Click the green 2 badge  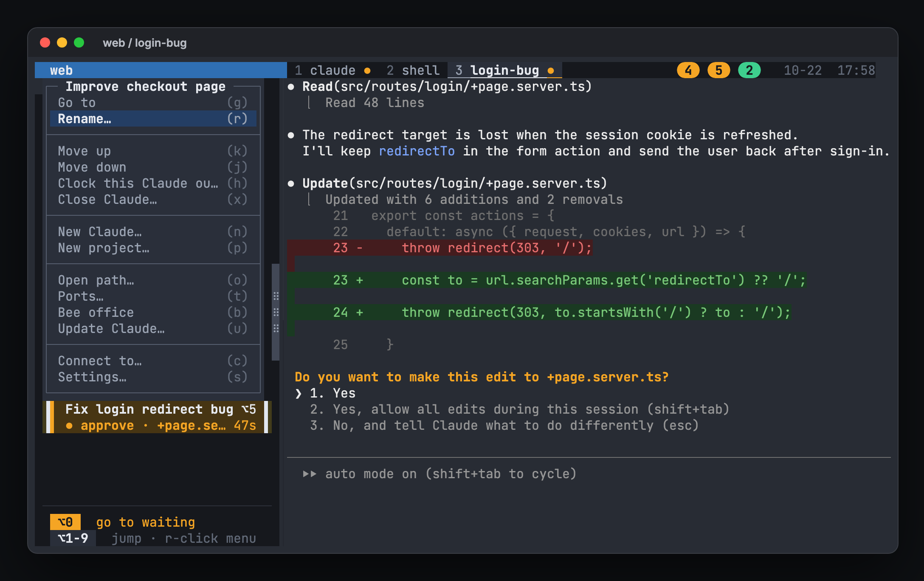(749, 70)
